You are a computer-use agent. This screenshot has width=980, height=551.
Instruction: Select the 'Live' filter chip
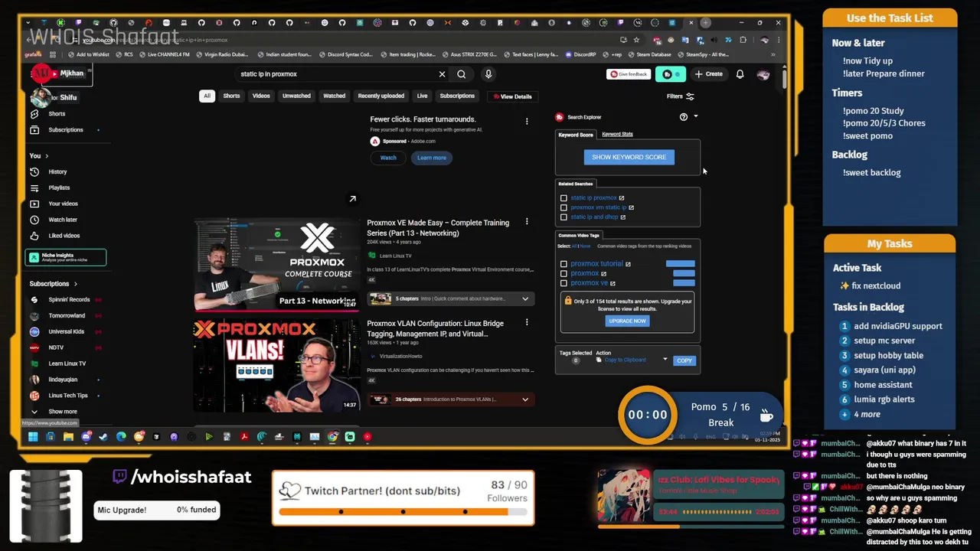422,96
